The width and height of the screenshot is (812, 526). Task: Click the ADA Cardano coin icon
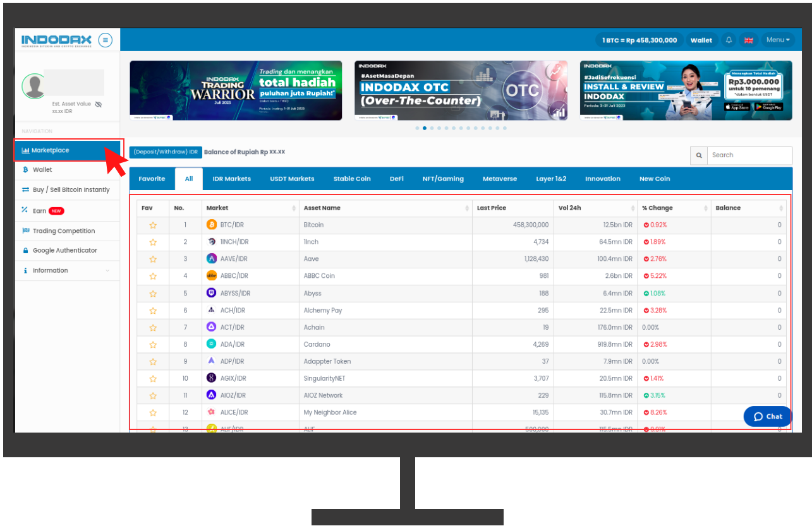click(x=212, y=344)
